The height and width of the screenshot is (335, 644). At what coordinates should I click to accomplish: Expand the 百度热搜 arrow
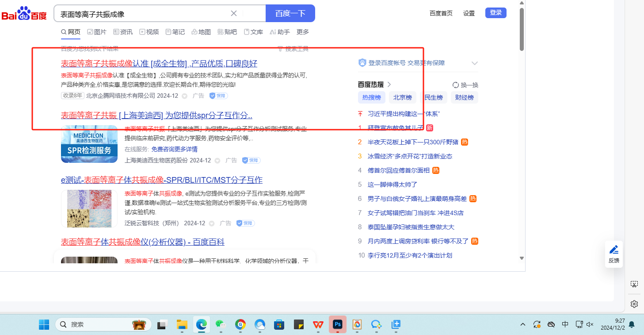pyautogui.click(x=389, y=85)
